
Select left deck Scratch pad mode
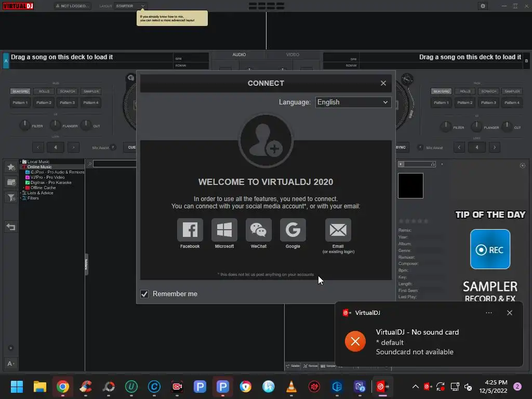(x=68, y=91)
